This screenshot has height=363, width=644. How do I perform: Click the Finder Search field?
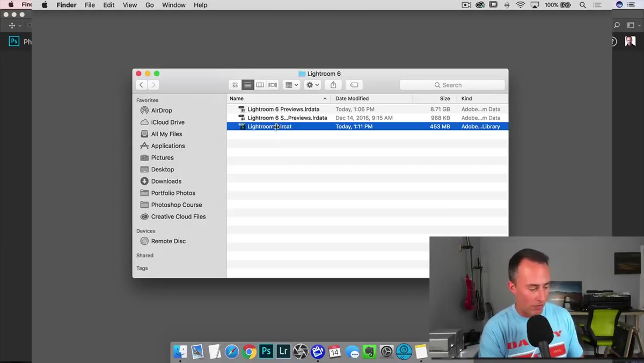(x=452, y=85)
